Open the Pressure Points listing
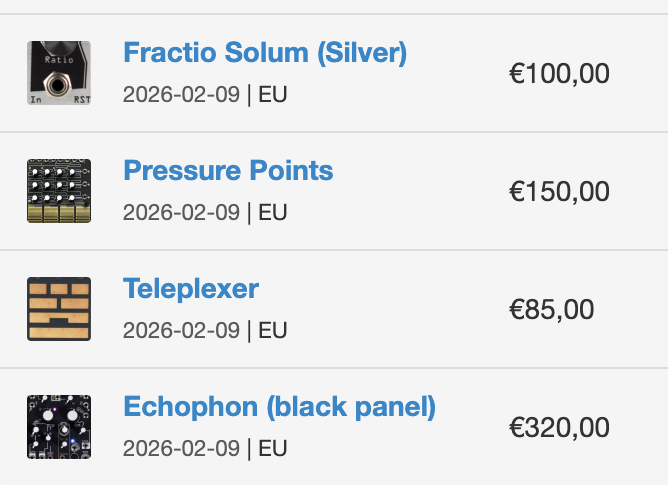Viewport: 668px width, 493px height. [x=228, y=171]
